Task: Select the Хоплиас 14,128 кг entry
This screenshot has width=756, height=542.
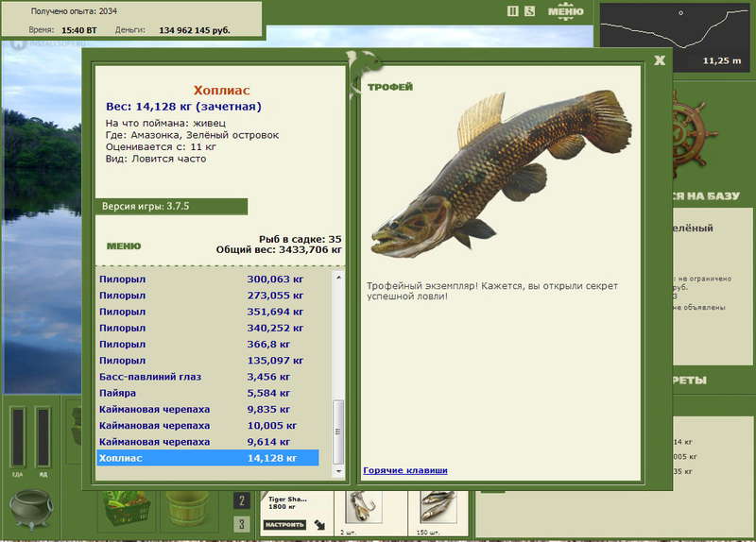Action: 208,458
